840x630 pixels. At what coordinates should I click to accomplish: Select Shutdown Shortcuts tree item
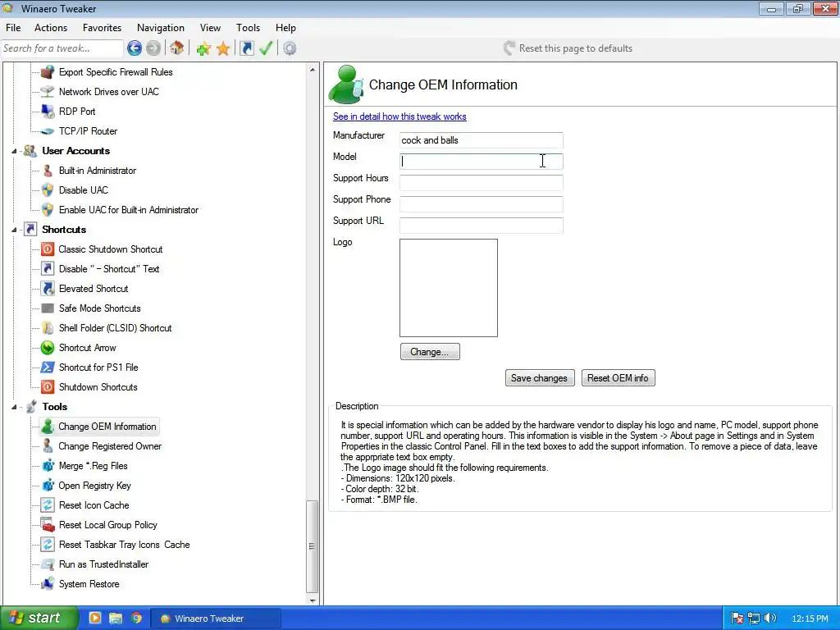point(98,387)
